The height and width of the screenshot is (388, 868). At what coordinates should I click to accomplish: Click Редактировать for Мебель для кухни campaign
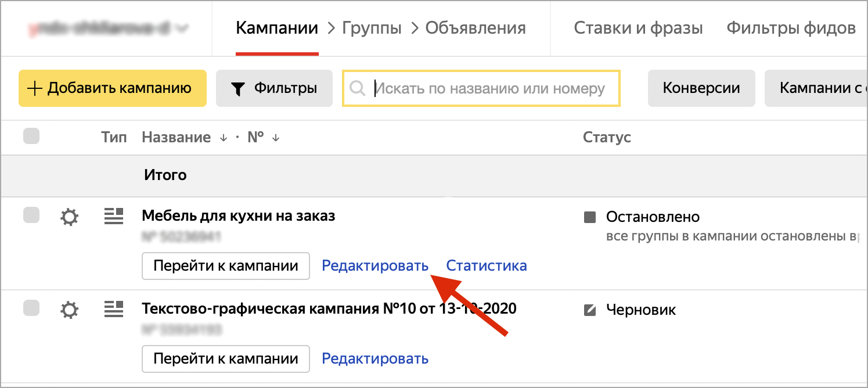(x=375, y=266)
